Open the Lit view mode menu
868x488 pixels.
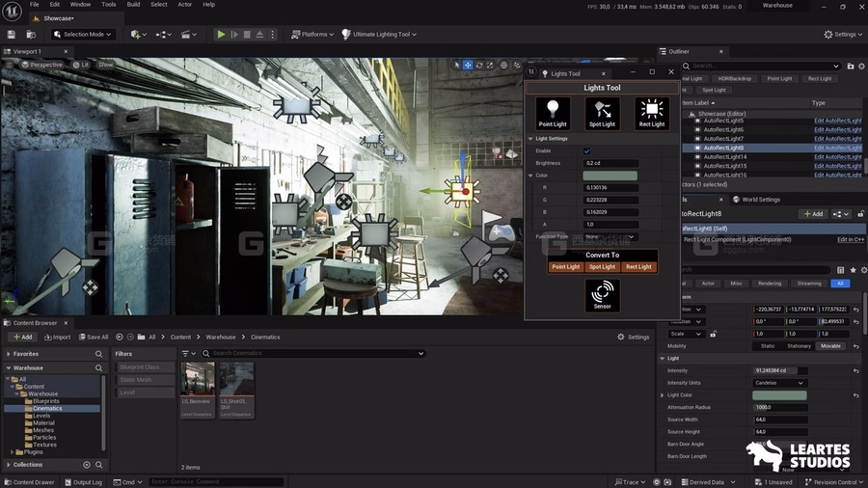81,65
